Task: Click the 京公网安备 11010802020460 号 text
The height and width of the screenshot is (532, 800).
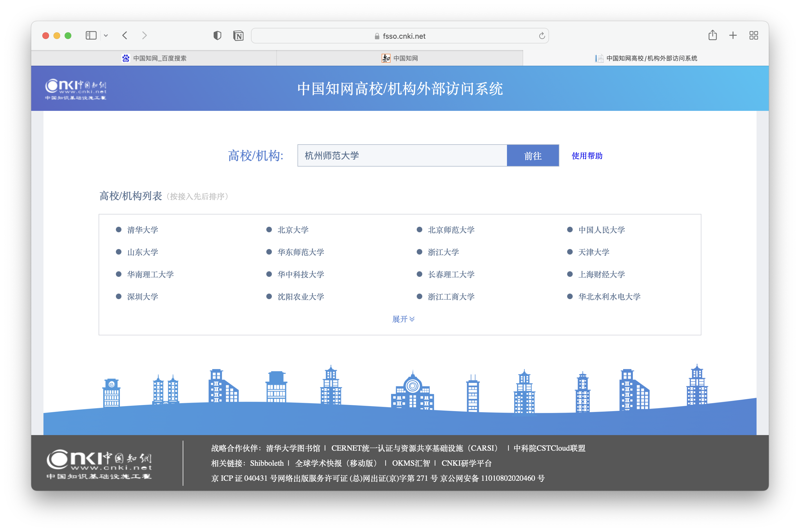Action: click(x=492, y=479)
